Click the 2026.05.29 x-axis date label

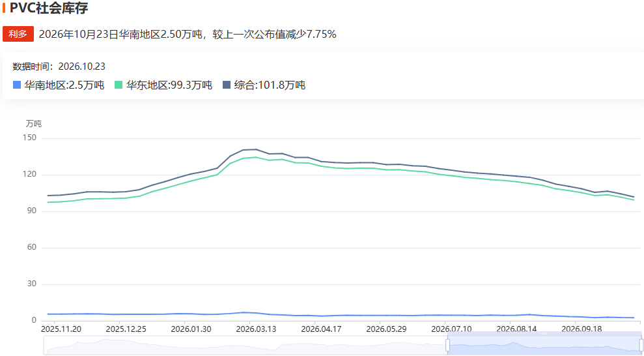click(x=387, y=329)
